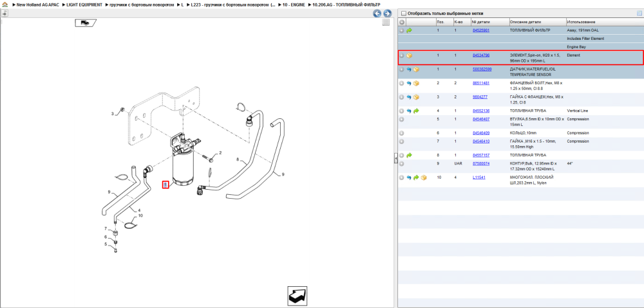The height and width of the screenshot is (308, 644).
Task: Open part number link 87580074
Action: (480, 163)
